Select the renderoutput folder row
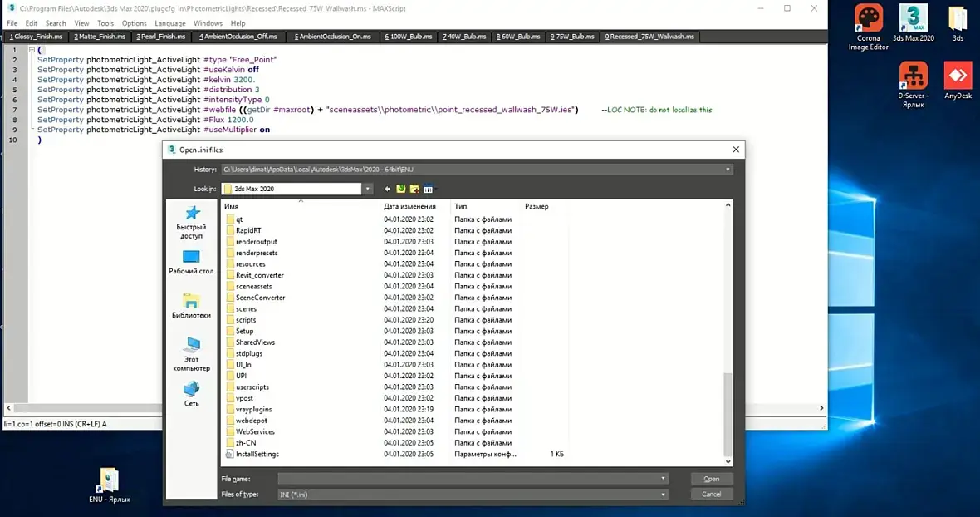Screen dimensions: 980x517 pos(396,242)
